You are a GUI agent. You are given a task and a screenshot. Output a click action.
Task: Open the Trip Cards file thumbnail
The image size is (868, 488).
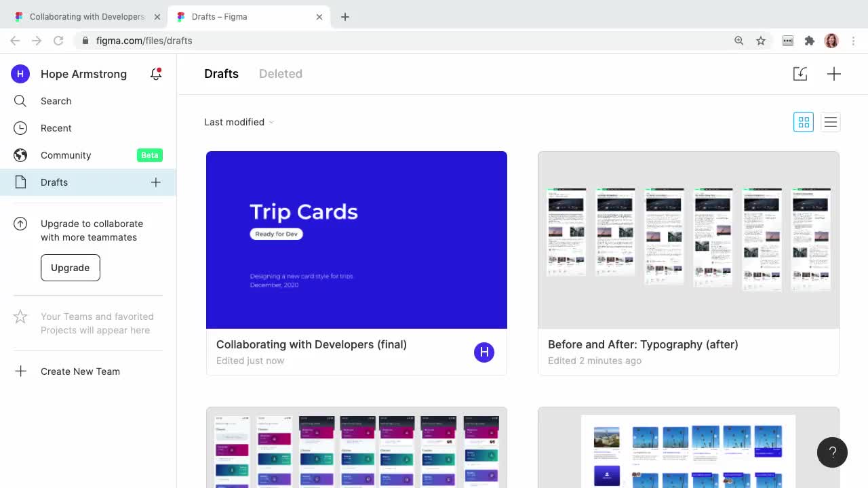(x=357, y=240)
